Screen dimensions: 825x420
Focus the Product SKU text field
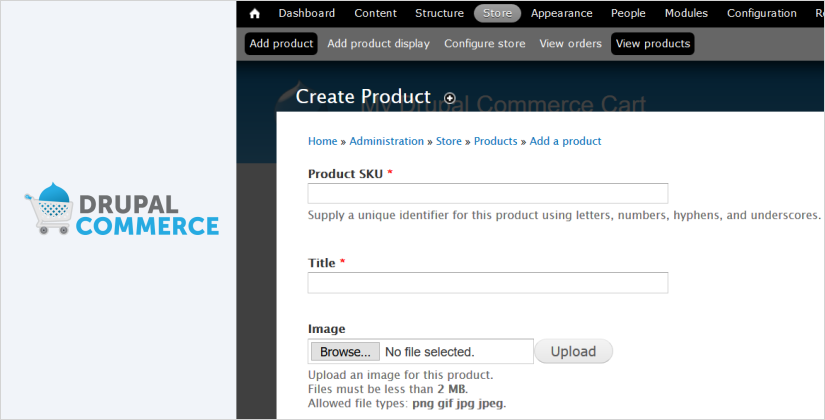click(x=487, y=194)
